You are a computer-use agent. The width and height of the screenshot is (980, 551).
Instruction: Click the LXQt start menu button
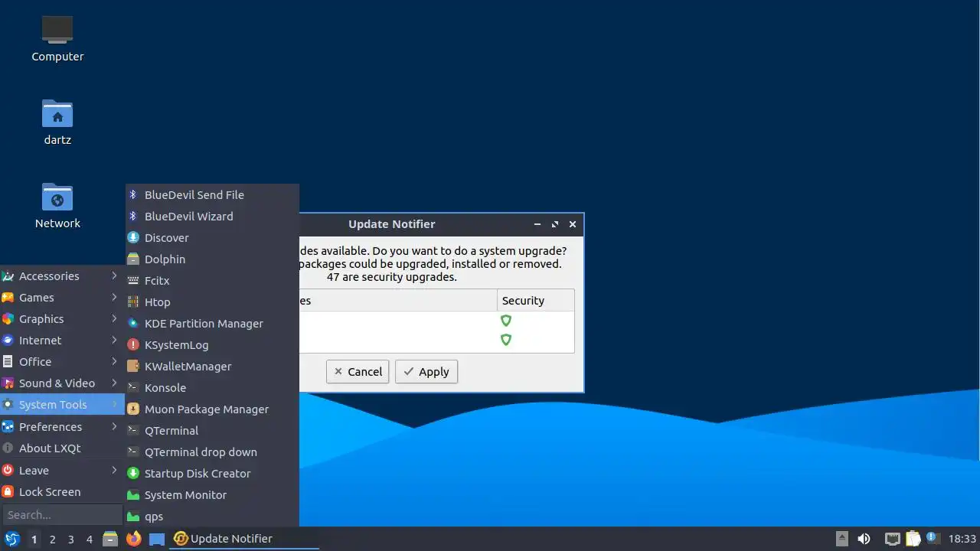tap(12, 539)
